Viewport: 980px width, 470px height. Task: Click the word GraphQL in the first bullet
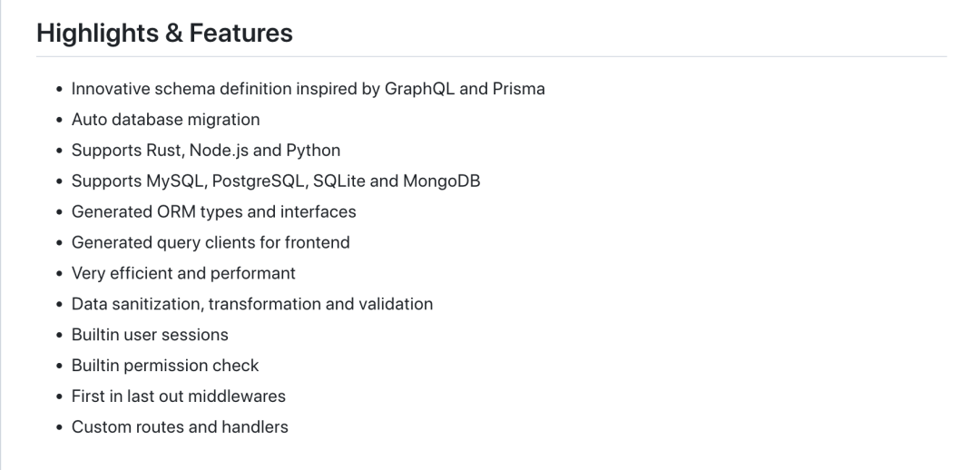pos(419,89)
